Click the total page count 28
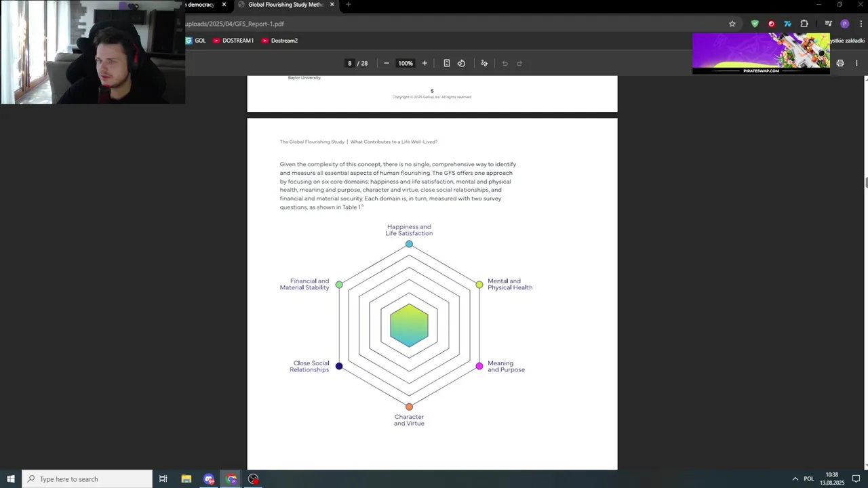Viewport: 868px width, 488px height. (364, 63)
